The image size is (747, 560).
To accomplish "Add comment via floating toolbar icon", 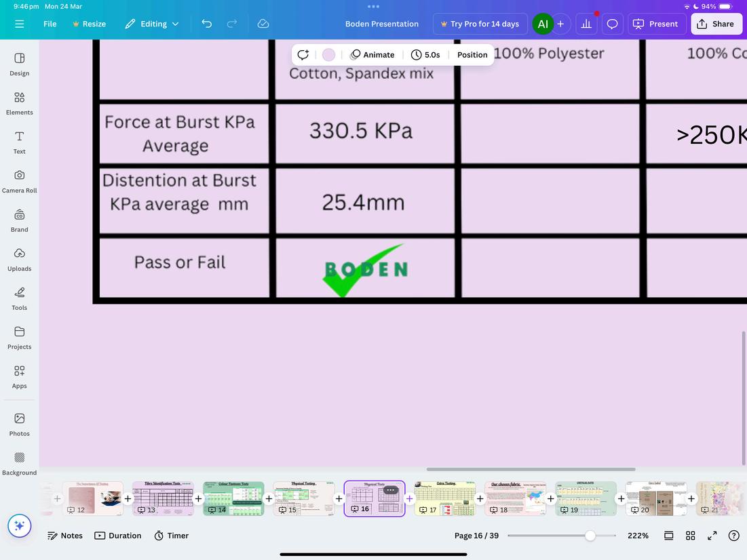I will 303,55.
